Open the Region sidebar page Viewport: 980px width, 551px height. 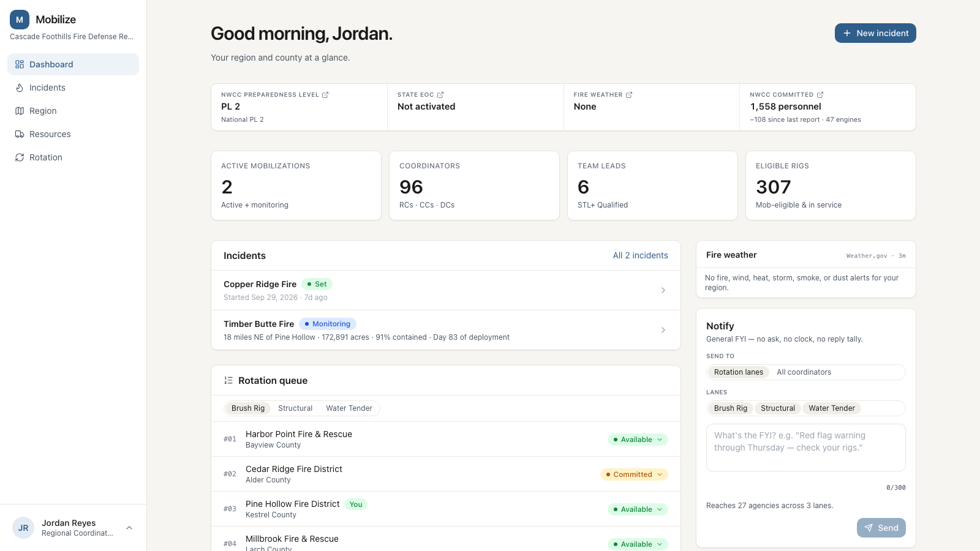[73, 111]
